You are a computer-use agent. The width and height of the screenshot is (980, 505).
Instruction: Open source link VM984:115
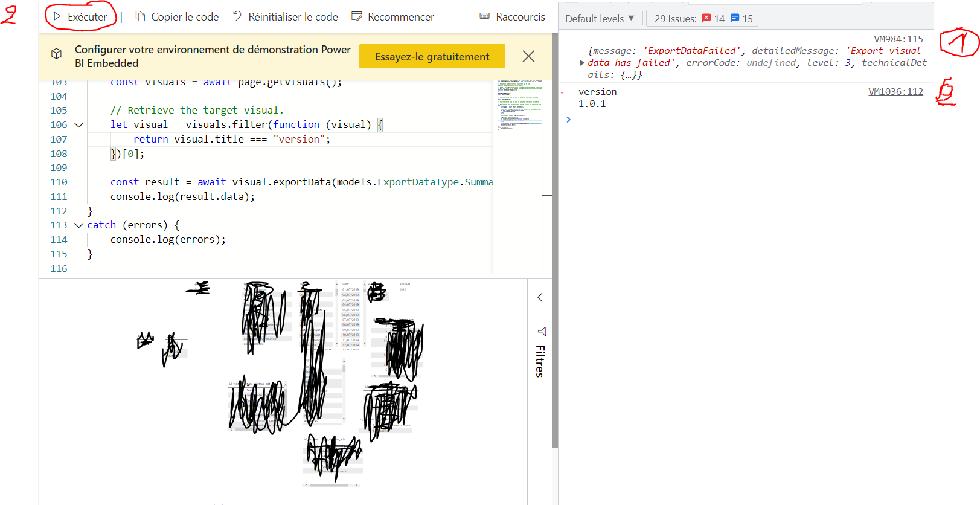click(x=898, y=39)
